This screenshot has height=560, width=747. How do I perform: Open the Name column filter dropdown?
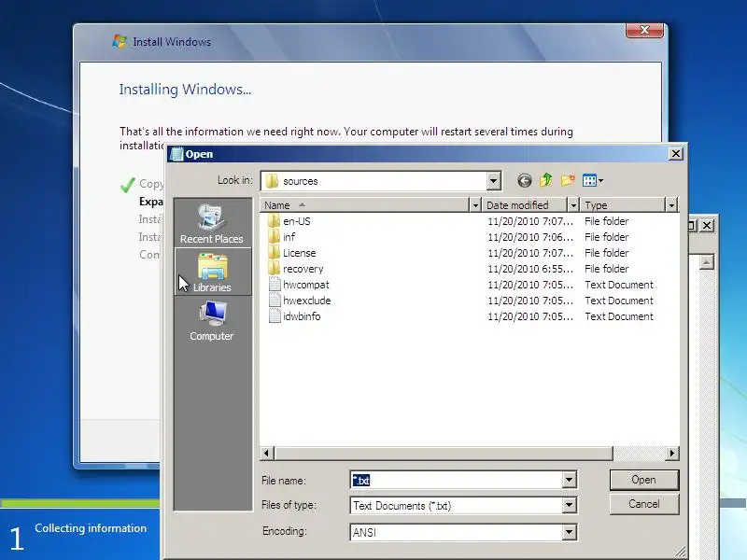click(475, 205)
